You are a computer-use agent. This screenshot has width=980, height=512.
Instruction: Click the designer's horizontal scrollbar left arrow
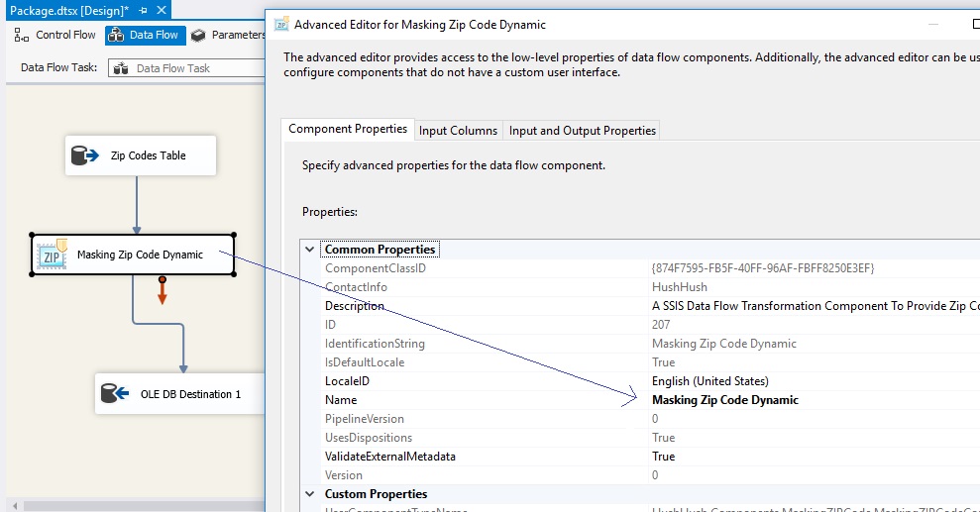coord(15,506)
